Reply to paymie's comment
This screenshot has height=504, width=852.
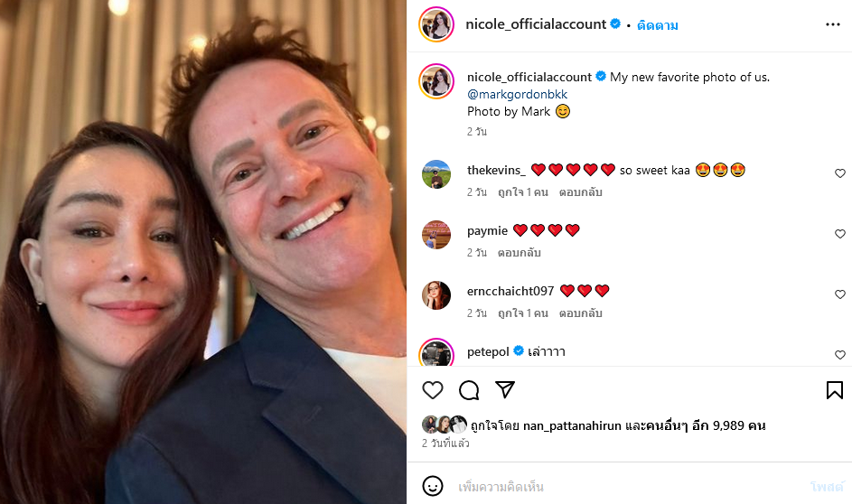(x=518, y=253)
